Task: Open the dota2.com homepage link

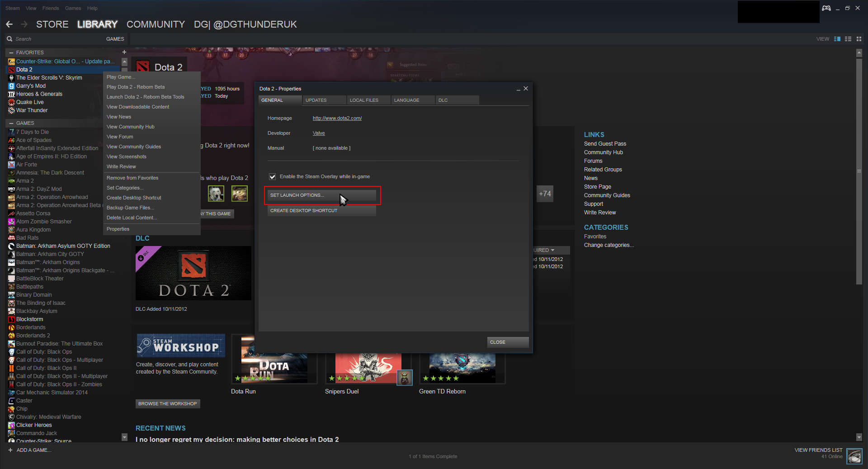Action: click(337, 118)
